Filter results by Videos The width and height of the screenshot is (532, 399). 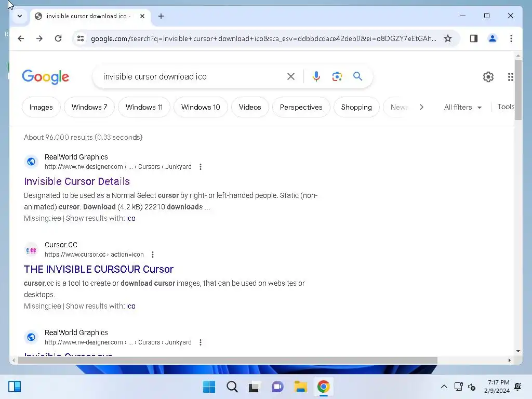point(250,107)
